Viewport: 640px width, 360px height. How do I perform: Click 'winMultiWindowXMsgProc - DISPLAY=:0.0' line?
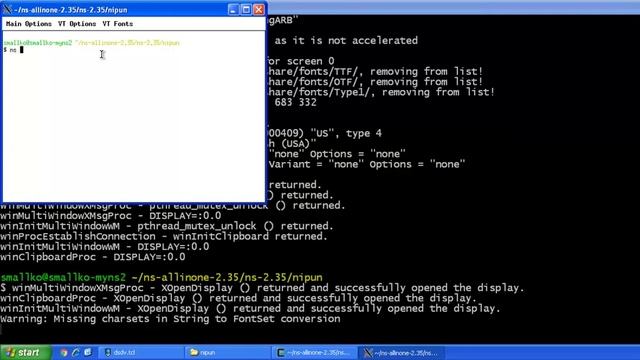coord(111,216)
